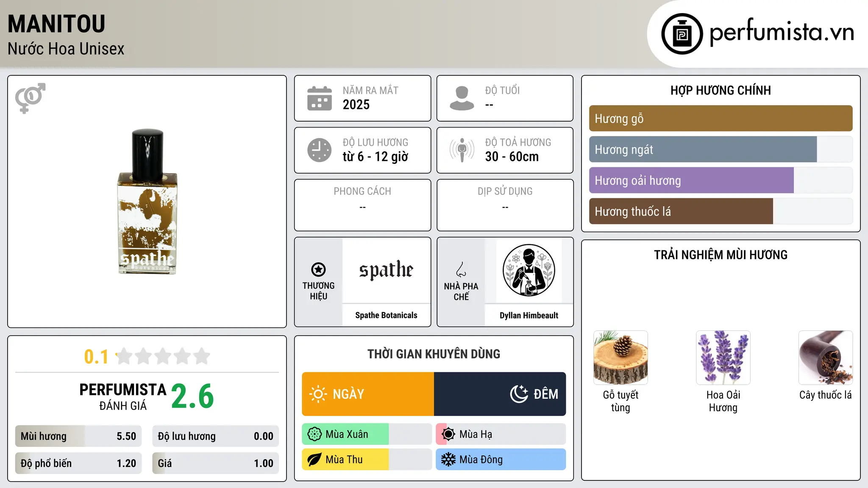Click the Mùa Xuân season bar
The image size is (868, 488).
click(367, 434)
